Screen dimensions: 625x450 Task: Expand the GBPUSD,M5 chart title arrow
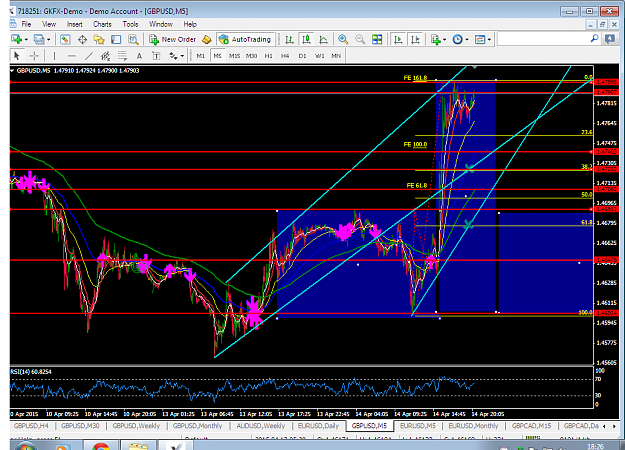point(12,71)
